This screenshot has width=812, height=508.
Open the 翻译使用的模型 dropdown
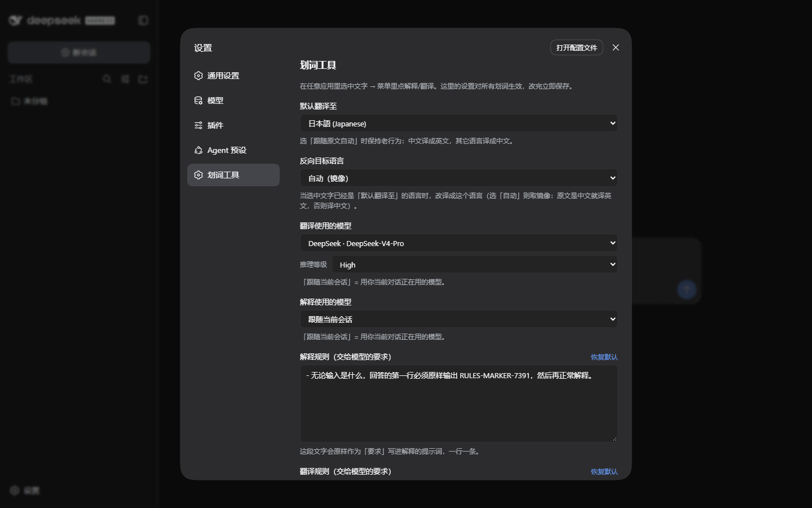coord(458,243)
